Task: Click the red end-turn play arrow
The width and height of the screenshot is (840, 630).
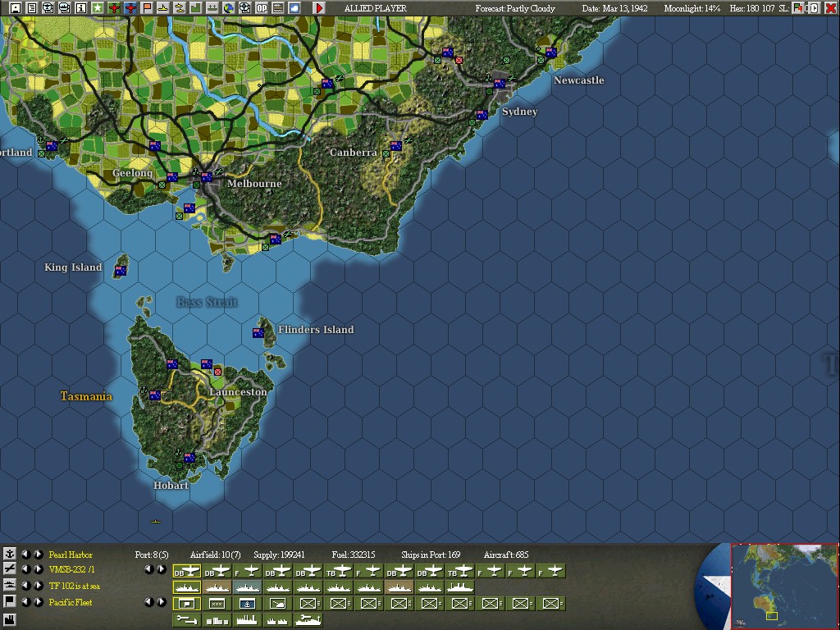Action: point(319,8)
